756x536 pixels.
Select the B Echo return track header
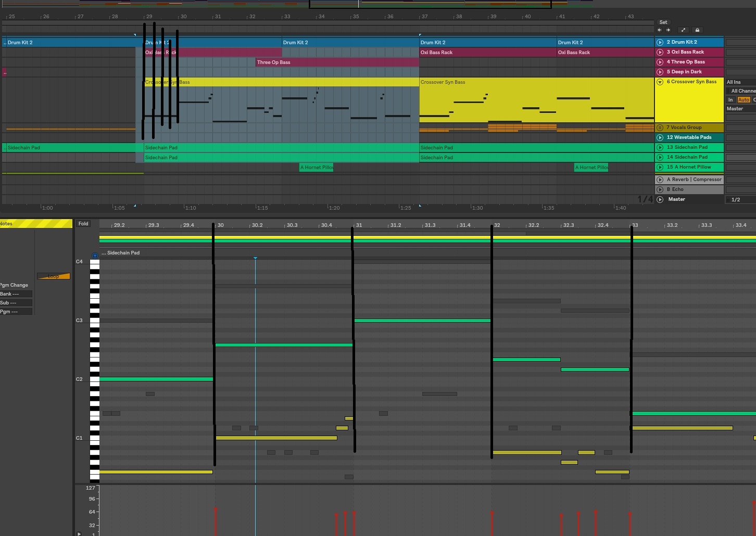tap(689, 189)
